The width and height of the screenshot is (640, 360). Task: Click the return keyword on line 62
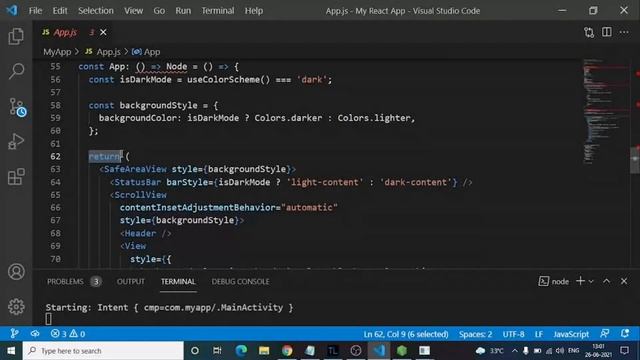click(x=105, y=156)
